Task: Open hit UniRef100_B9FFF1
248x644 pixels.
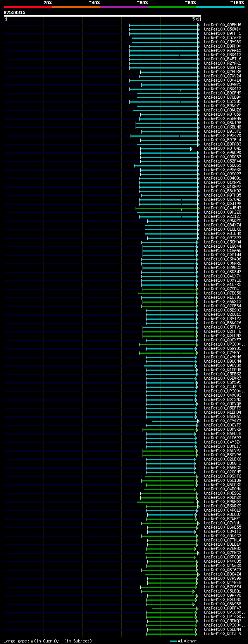Action: coord(222,33)
